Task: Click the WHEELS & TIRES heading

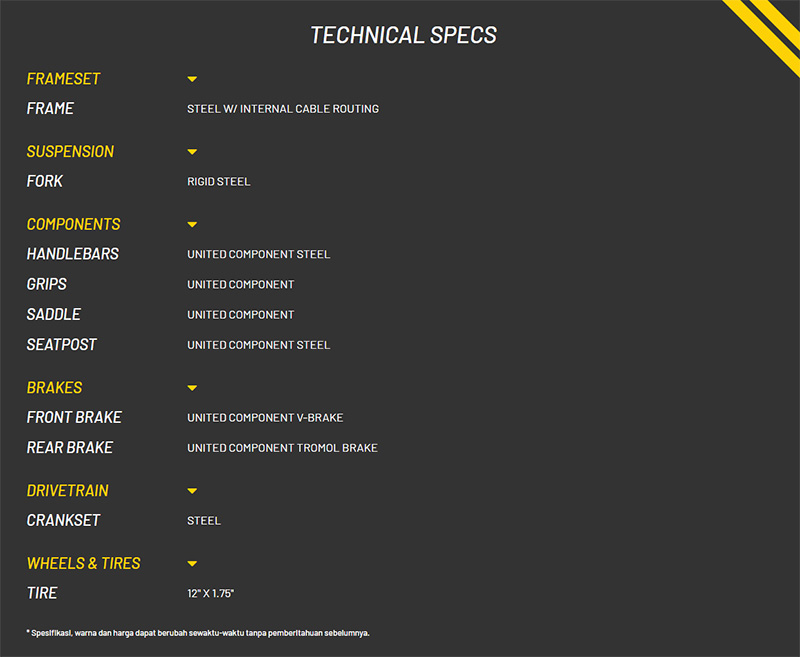Action: click(84, 564)
